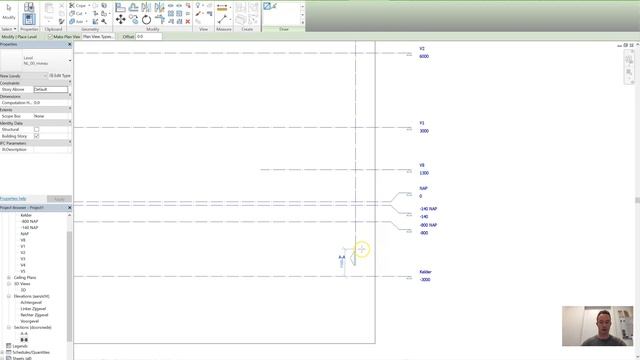Click the Offset input field

[149, 36]
